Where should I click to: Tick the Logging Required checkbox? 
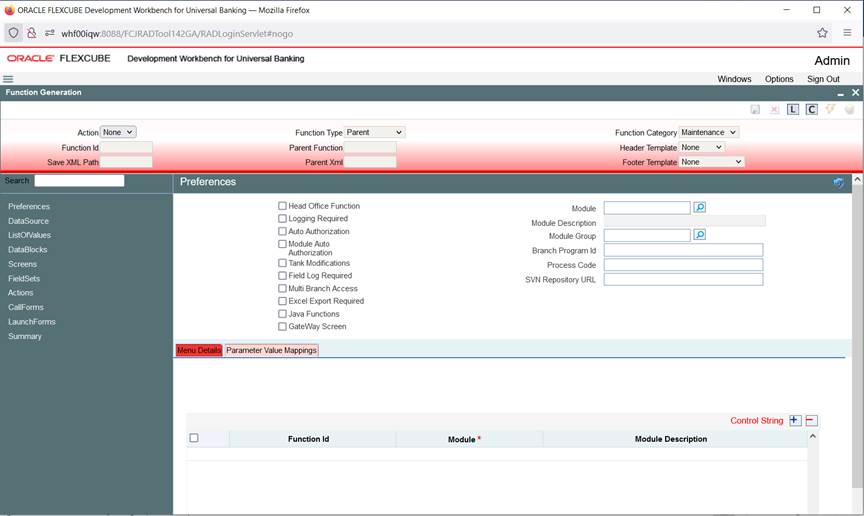[282, 218]
